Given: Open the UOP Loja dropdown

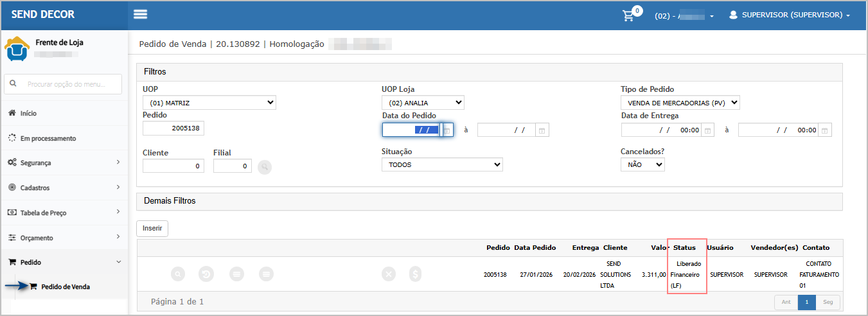Looking at the screenshot, I should pyautogui.click(x=422, y=103).
